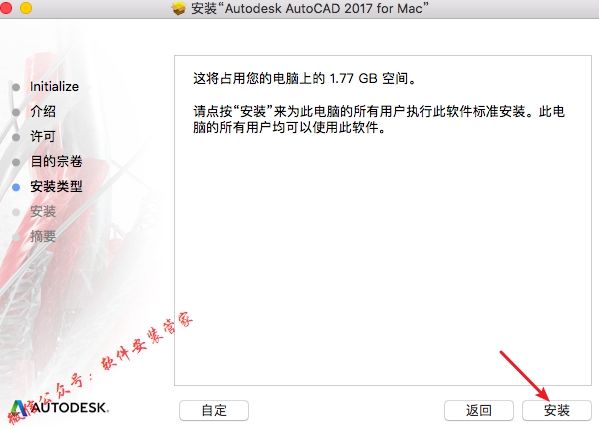Click the grey bullet beside 目的宗卷
Screen dimensions: 599x429
[x=16, y=162]
